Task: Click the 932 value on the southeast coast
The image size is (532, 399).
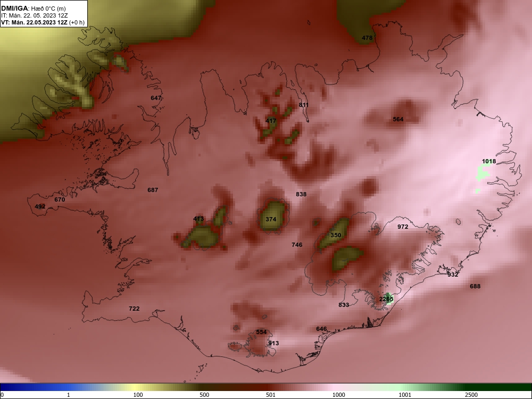Action: pos(453,275)
